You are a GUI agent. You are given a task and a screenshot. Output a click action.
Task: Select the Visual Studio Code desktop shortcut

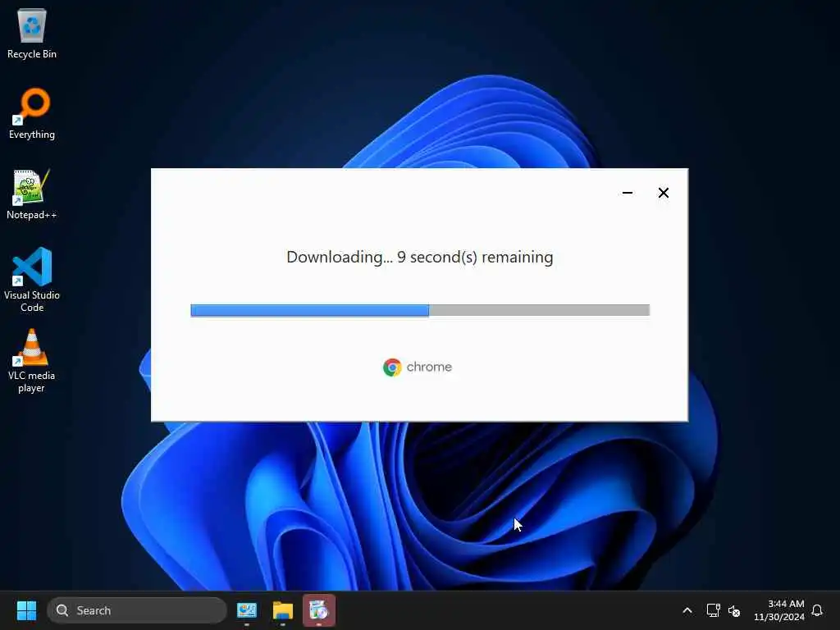click(32, 280)
